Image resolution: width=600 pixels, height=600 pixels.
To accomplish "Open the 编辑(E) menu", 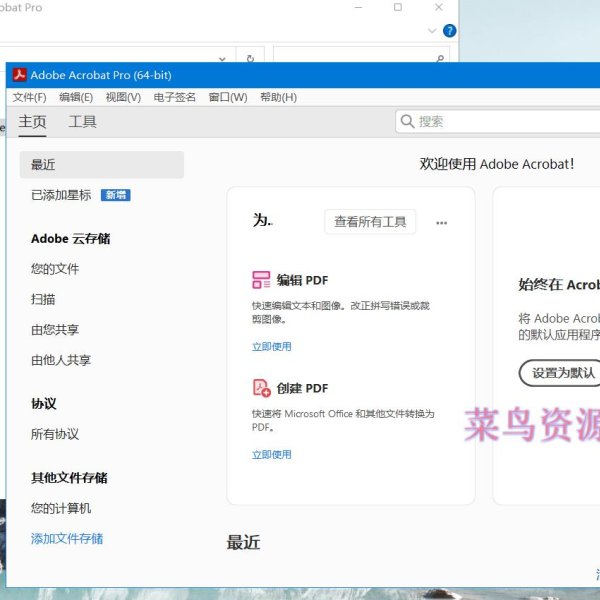I will 76,97.
